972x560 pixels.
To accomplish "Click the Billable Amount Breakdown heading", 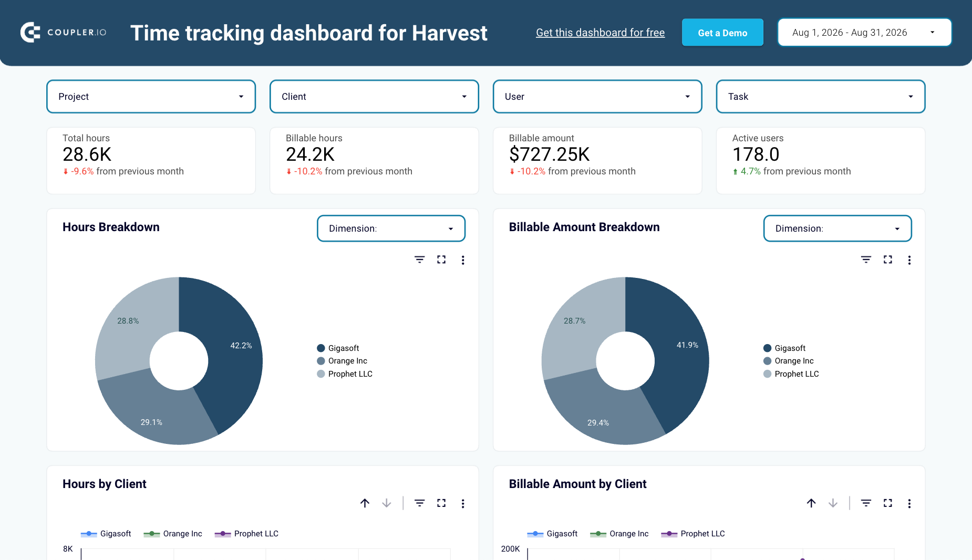I will click(584, 227).
